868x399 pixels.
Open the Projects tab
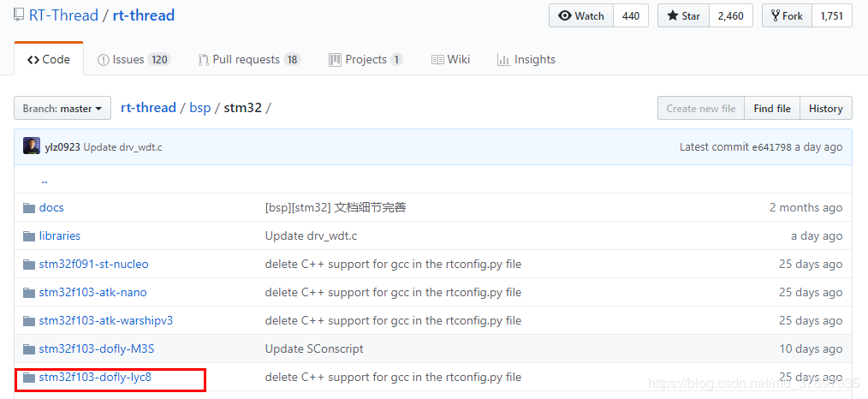[x=366, y=59]
